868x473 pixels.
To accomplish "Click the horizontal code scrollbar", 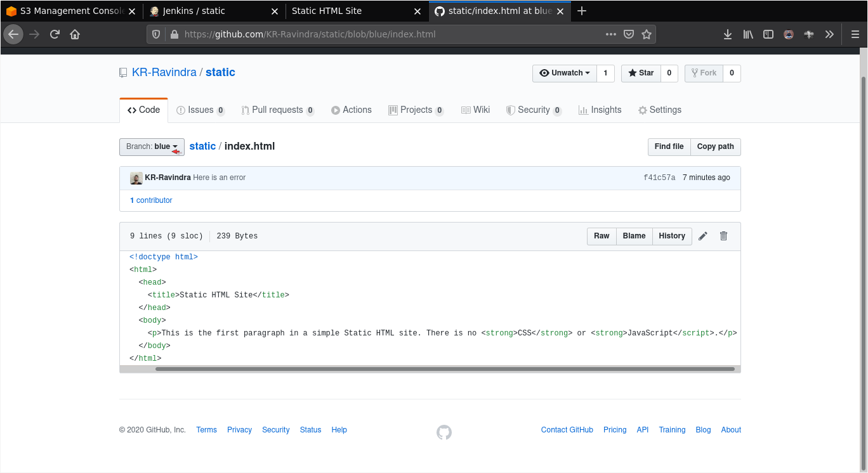I will point(445,369).
